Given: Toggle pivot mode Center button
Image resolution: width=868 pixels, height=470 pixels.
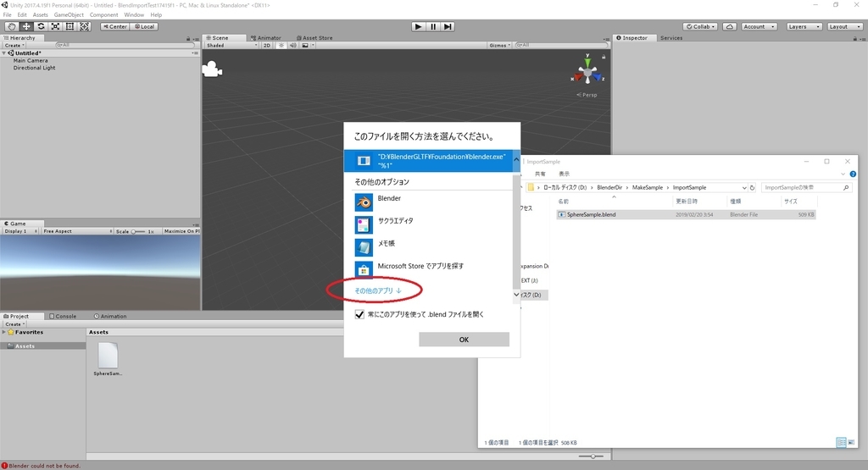Looking at the screenshot, I should click(115, 26).
